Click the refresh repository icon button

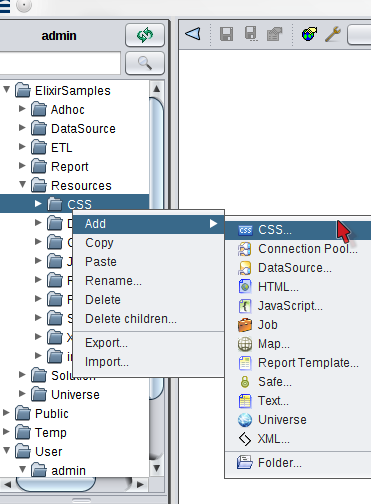[x=145, y=35]
